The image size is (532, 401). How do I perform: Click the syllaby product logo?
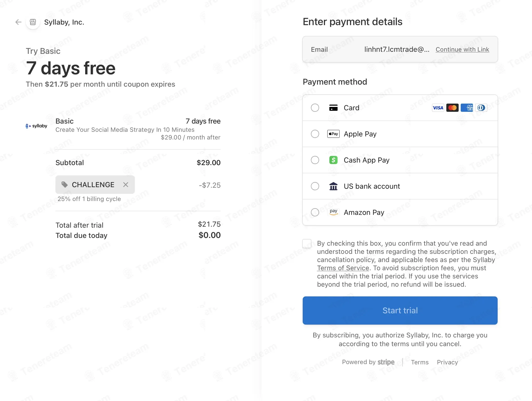tap(36, 126)
